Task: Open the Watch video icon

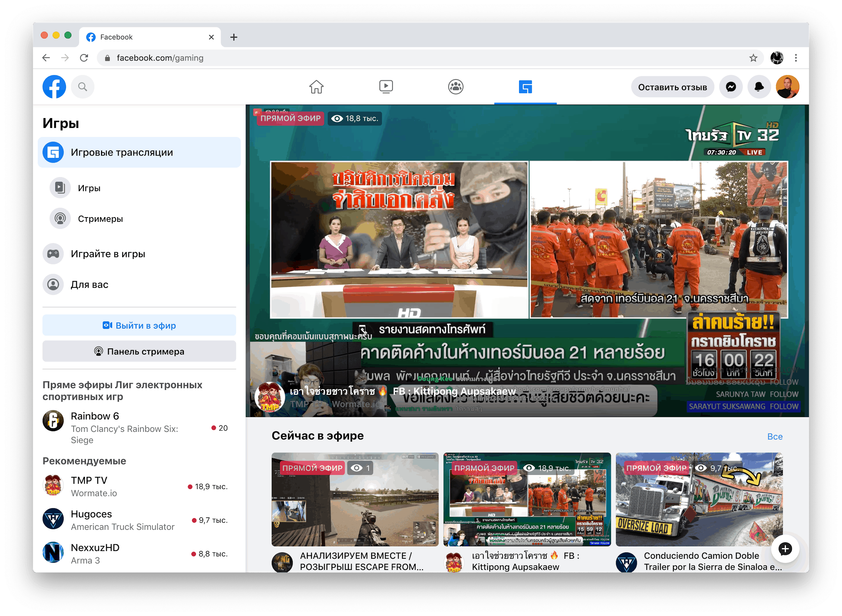Action: (386, 87)
